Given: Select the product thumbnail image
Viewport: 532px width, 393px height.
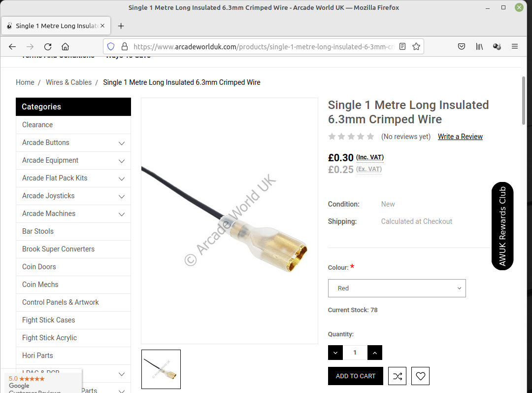Looking at the screenshot, I should pyautogui.click(x=161, y=369).
